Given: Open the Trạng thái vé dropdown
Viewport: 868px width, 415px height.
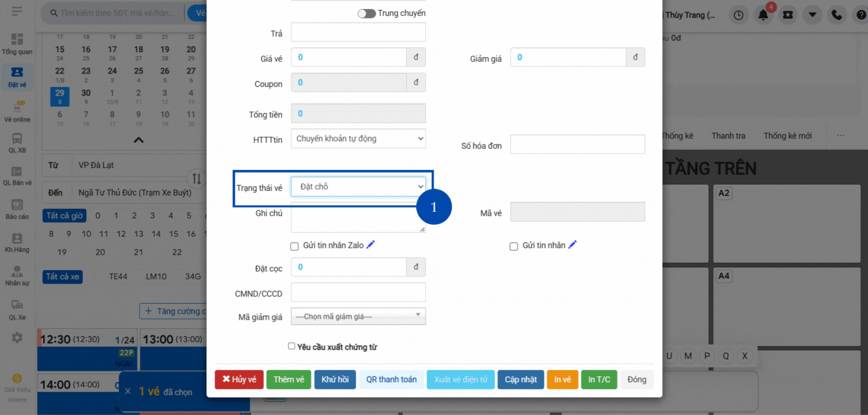Looking at the screenshot, I should tap(358, 186).
